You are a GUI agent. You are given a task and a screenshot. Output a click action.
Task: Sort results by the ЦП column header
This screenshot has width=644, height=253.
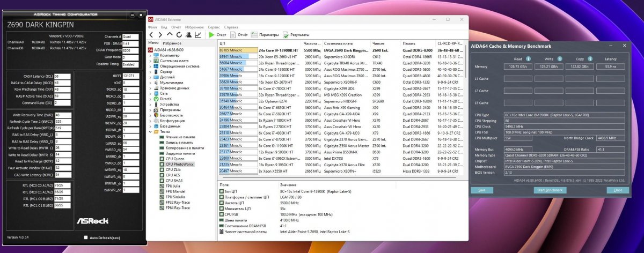(x=260, y=43)
